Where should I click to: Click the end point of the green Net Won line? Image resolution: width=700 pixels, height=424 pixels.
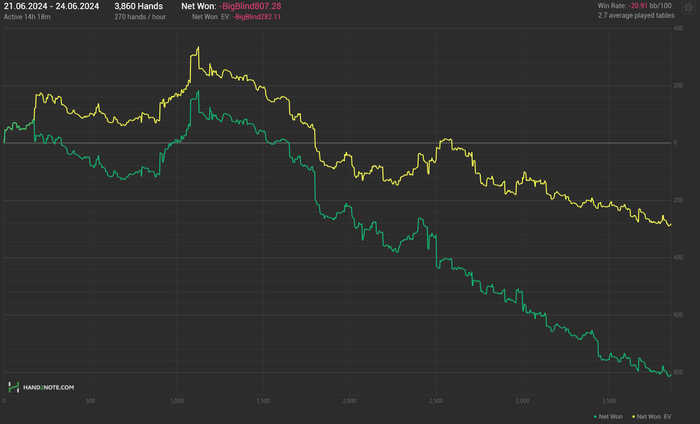[x=670, y=375]
